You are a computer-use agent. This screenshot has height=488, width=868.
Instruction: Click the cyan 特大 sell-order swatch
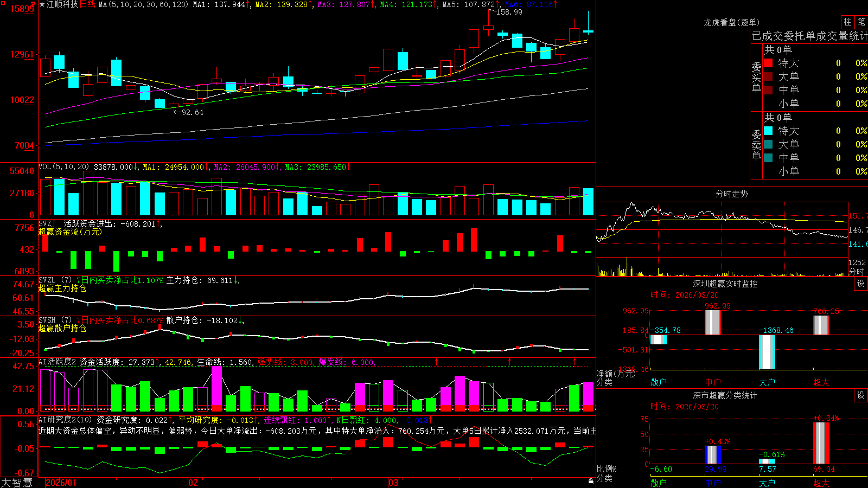(768, 131)
